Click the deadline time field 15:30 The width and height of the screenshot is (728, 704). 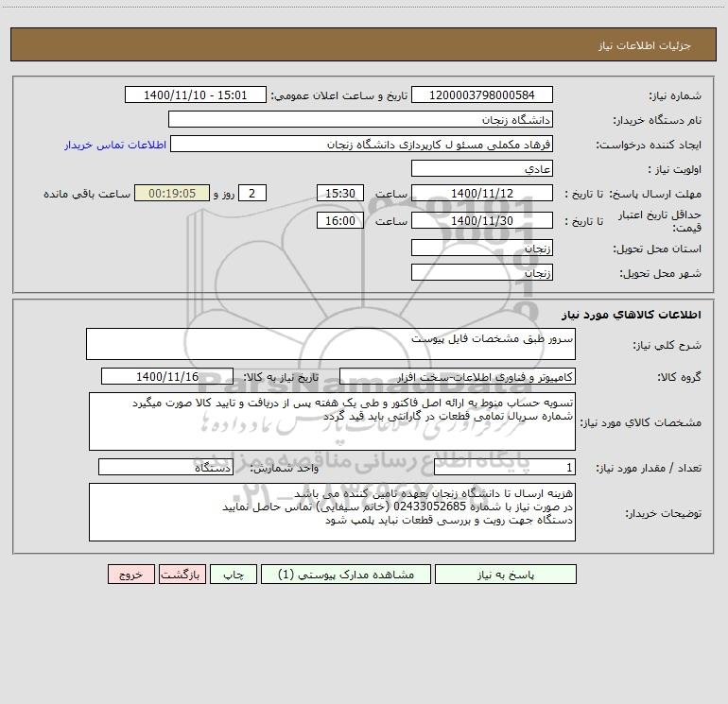click(x=339, y=193)
